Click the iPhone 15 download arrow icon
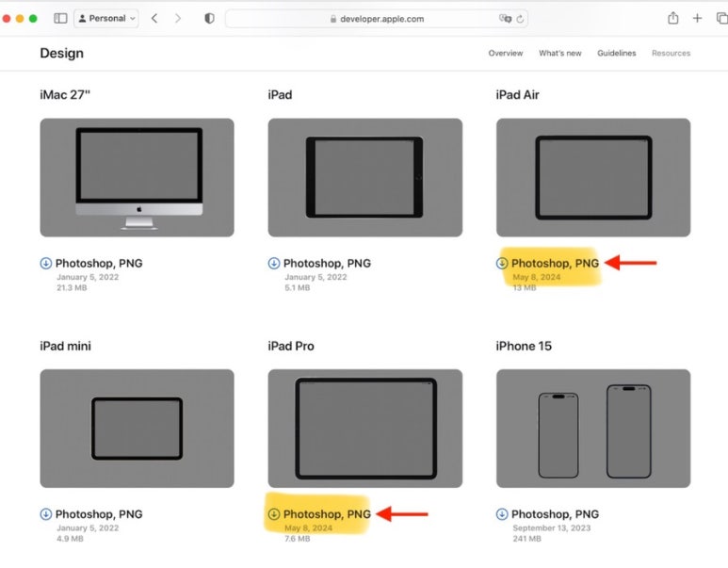 tap(502, 514)
